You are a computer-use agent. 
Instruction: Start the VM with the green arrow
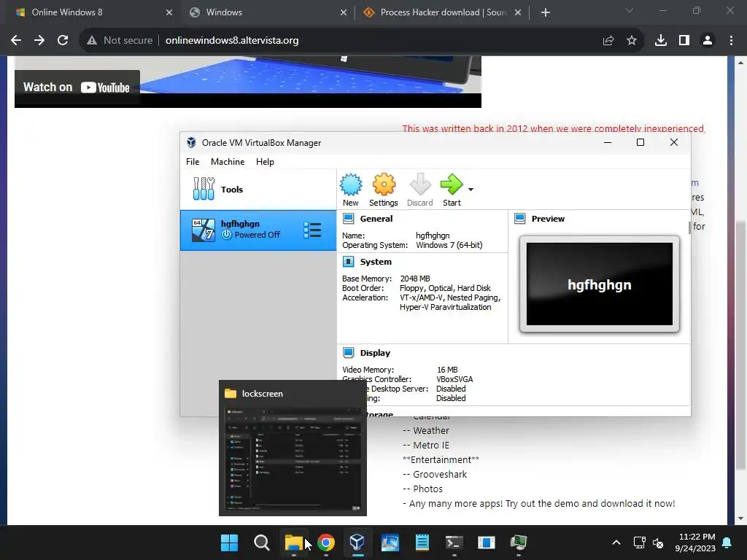[x=452, y=190]
